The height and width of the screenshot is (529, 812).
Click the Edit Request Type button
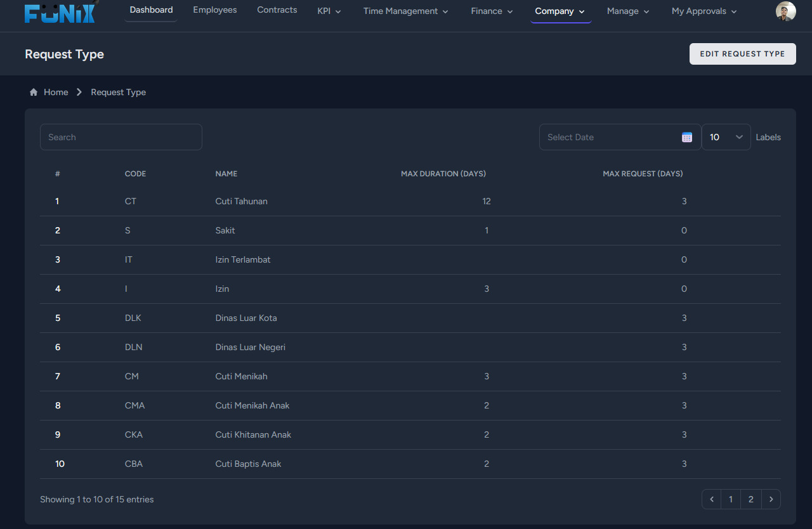[x=743, y=54]
